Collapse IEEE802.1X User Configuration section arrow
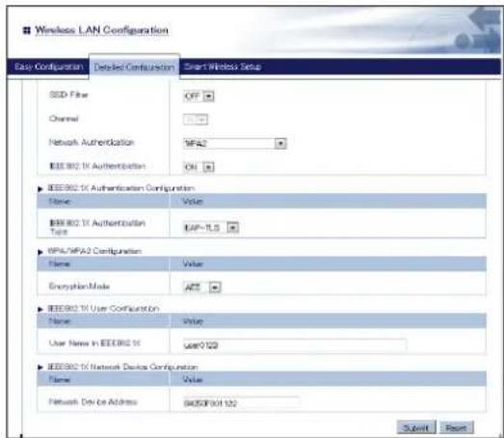 [40, 310]
